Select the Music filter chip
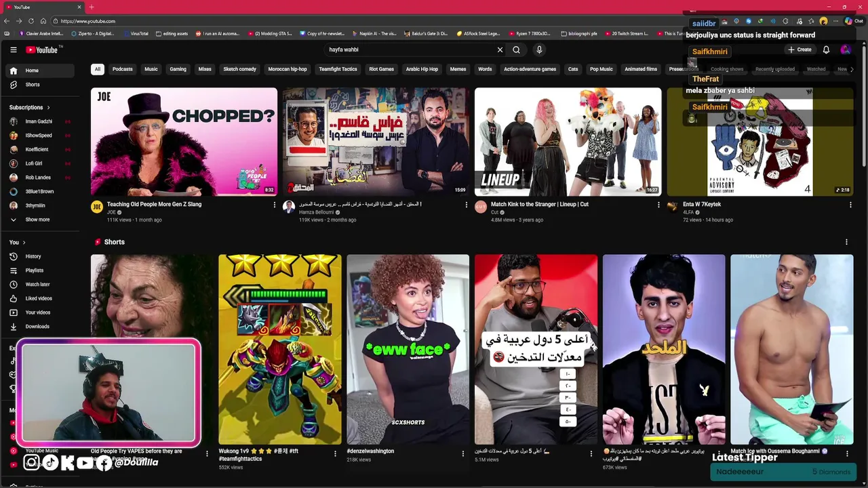The width and height of the screenshot is (868, 488). pos(151,69)
